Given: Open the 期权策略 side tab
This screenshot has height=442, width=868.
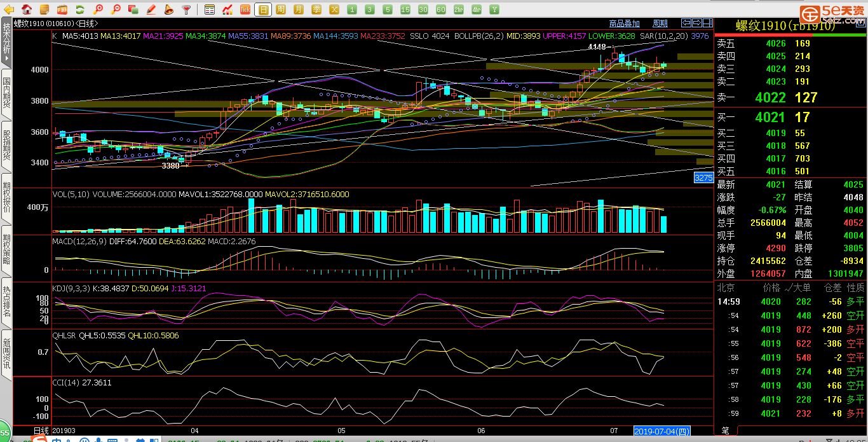Looking at the screenshot, I should click(x=6, y=252).
